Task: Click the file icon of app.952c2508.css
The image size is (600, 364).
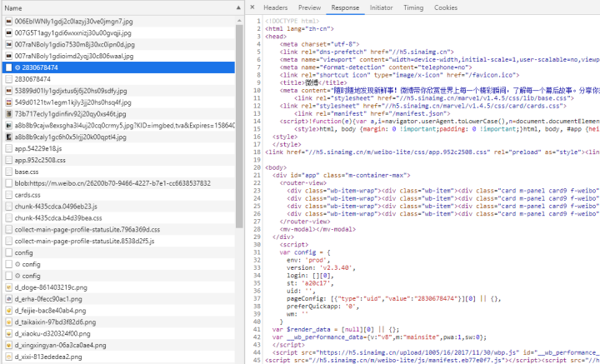Action: click(x=9, y=160)
